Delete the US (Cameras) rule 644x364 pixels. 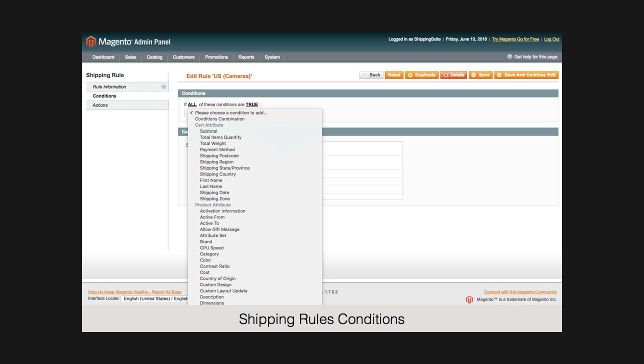pyautogui.click(x=453, y=75)
